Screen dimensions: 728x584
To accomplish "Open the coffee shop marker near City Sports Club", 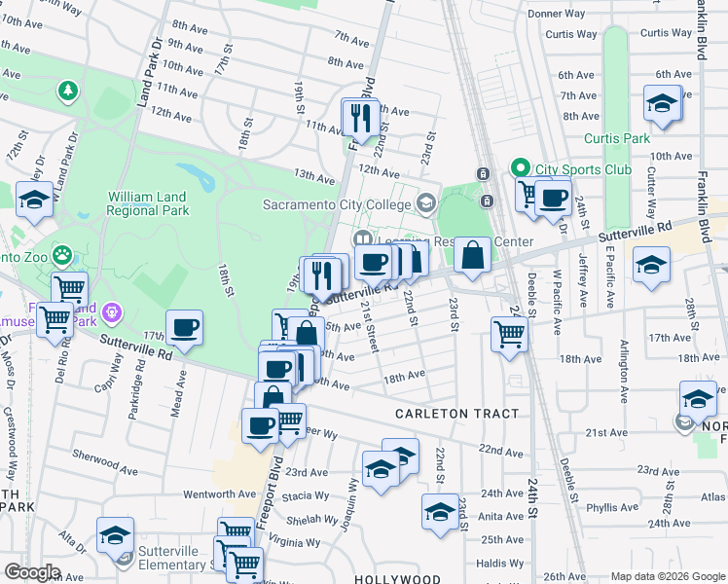I will click(554, 200).
